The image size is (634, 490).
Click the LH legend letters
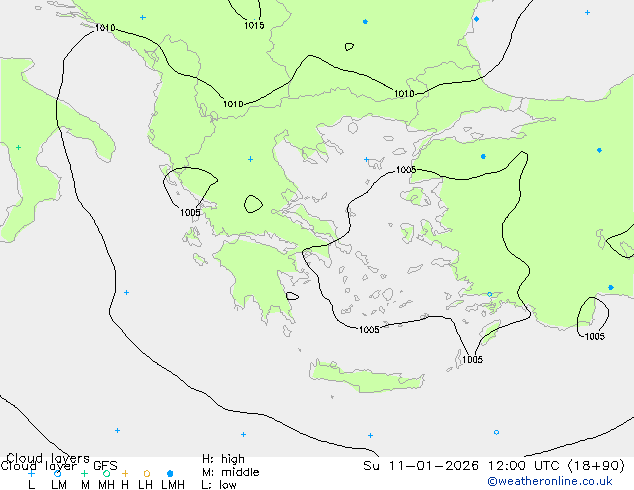(x=145, y=485)
